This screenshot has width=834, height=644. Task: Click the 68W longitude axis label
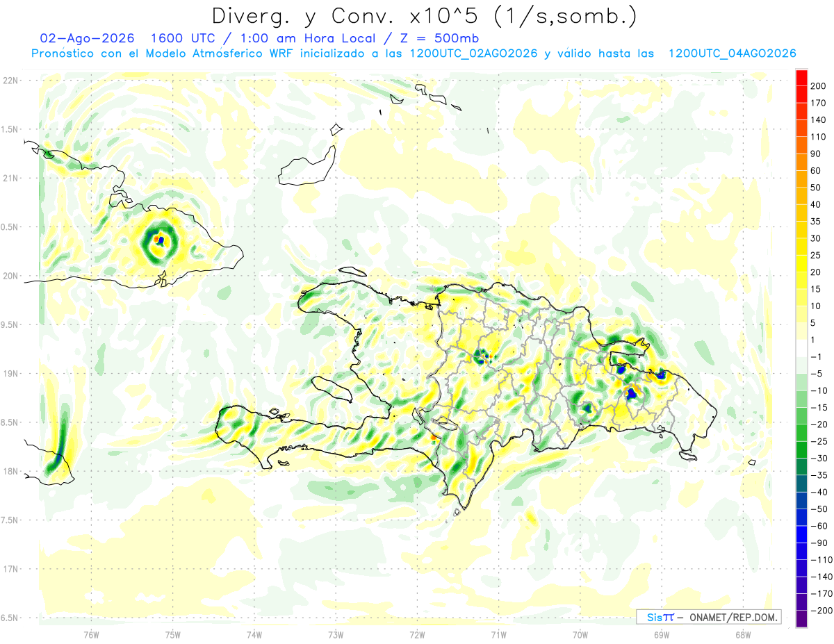point(743,634)
